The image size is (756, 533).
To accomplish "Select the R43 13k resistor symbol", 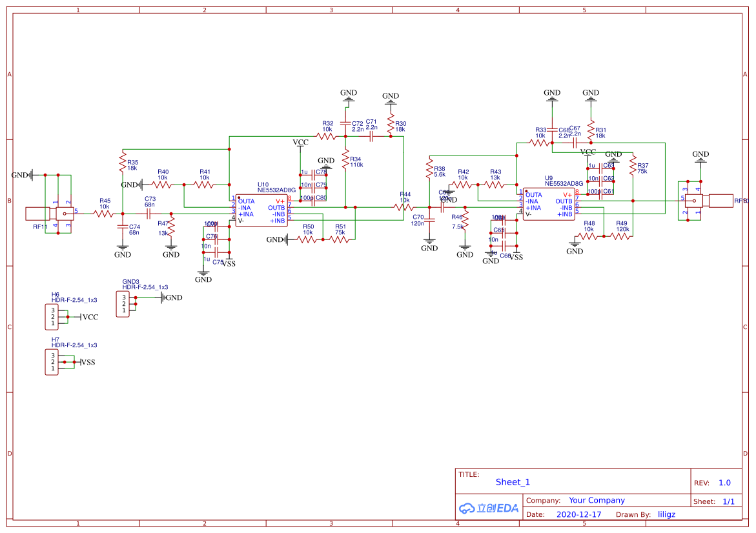I will (x=494, y=185).
